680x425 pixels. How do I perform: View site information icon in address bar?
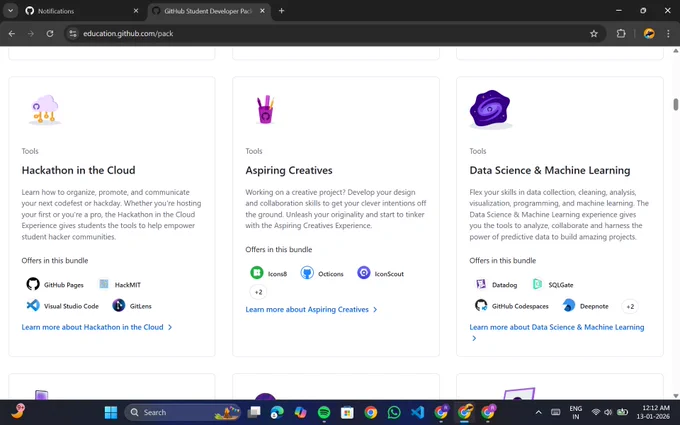73,33
